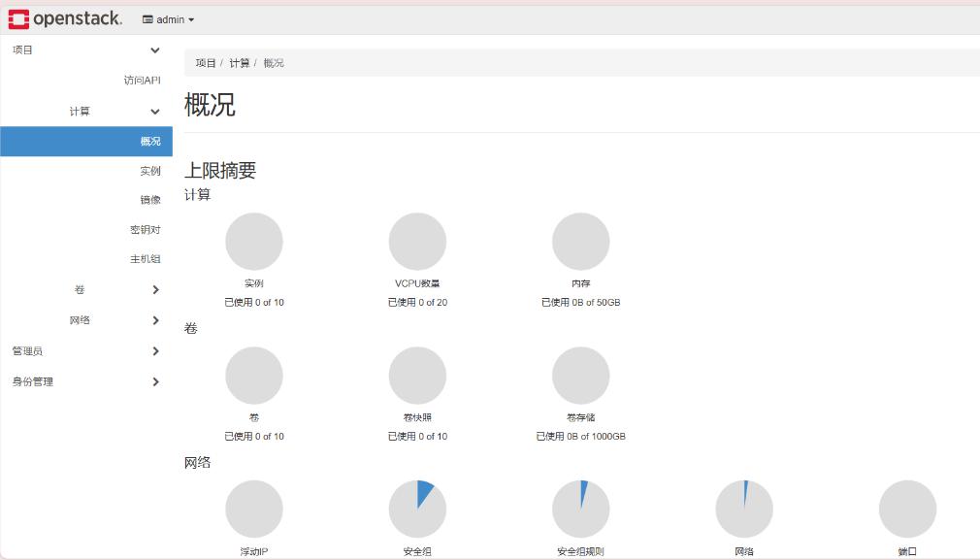The image size is (980, 560).
Task: Click the 安全组 usage pie chart
Action: (x=417, y=509)
